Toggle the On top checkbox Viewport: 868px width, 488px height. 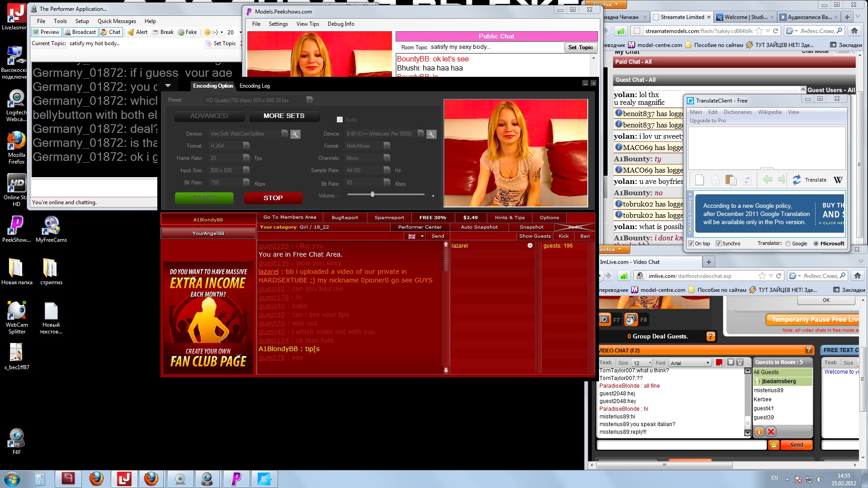pyautogui.click(x=691, y=244)
